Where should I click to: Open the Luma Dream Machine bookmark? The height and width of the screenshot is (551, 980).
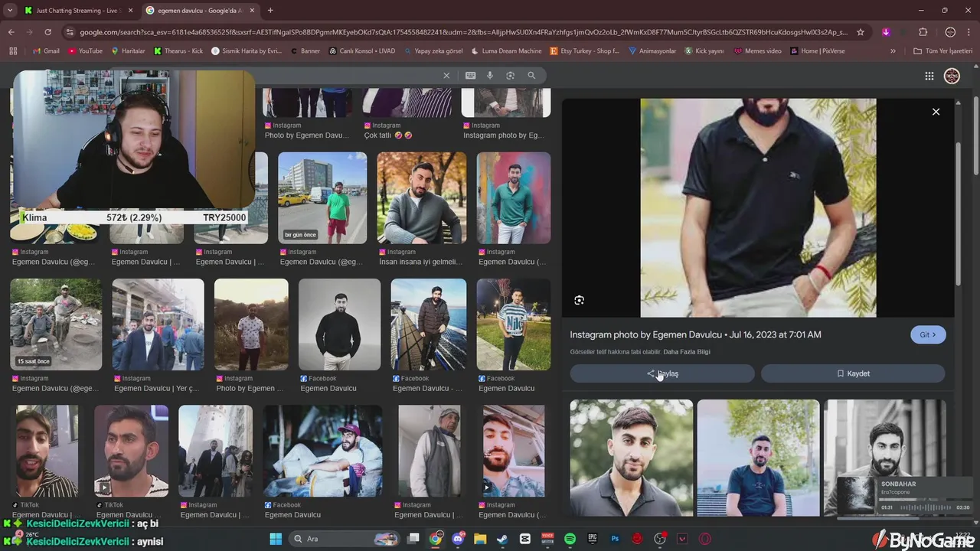[506, 51]
